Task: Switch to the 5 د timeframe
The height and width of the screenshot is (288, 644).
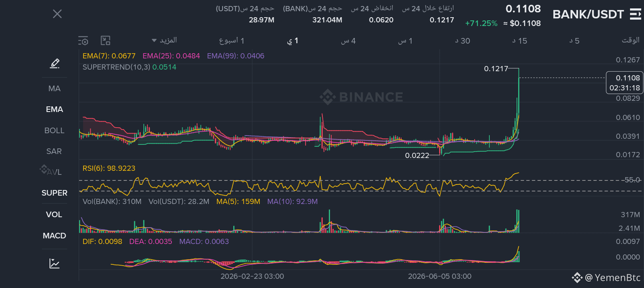Action: click(x=574, y=41)
